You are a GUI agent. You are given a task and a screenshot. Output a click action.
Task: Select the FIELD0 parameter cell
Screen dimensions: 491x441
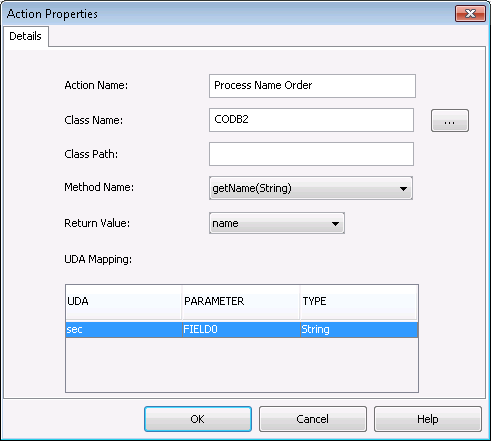(241, 330)
